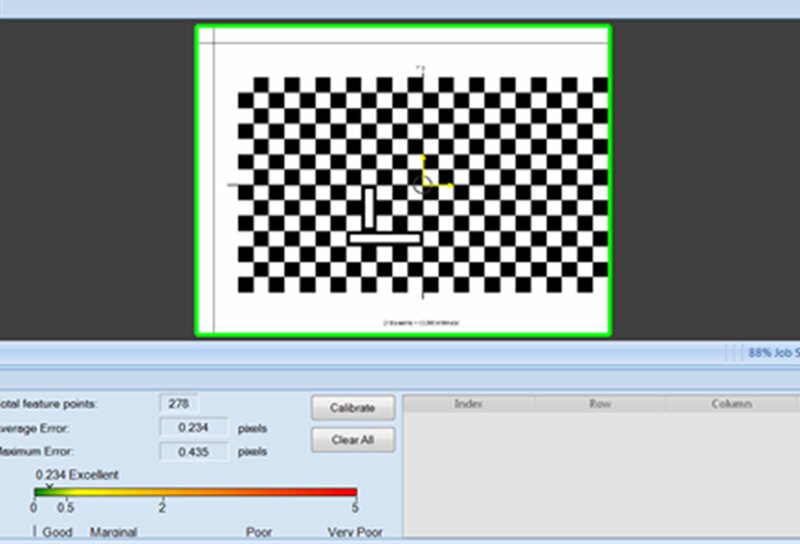Image resolution: width=800 pixels, height=544 pixels.
Task: Select the Row column header
Action: coord(600,404)
